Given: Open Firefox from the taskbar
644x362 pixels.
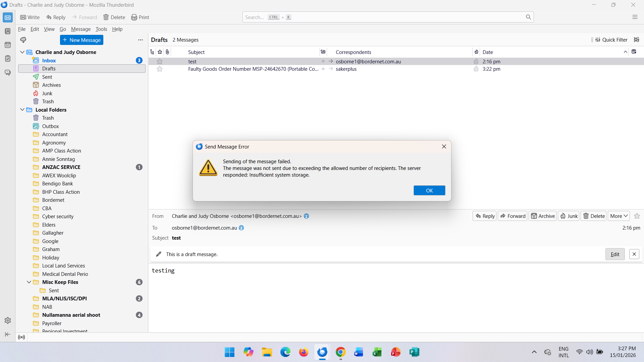Looking at the screenshot, I should 304,352.
